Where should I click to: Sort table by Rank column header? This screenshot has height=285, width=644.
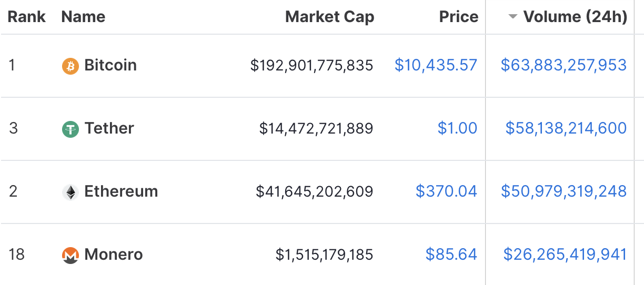[27, 17]
